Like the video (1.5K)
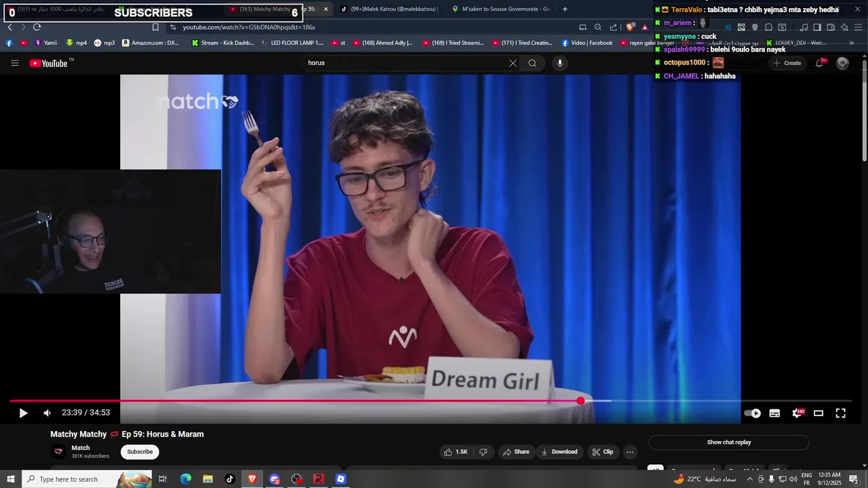This screenshot has height=488, width=868. pyautogui.click(x=456, y=452)
